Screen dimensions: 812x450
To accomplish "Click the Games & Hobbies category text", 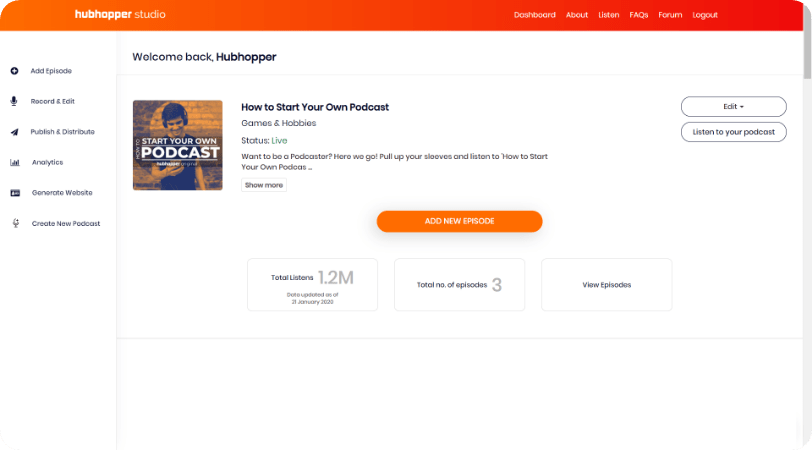I will (279, 123).
